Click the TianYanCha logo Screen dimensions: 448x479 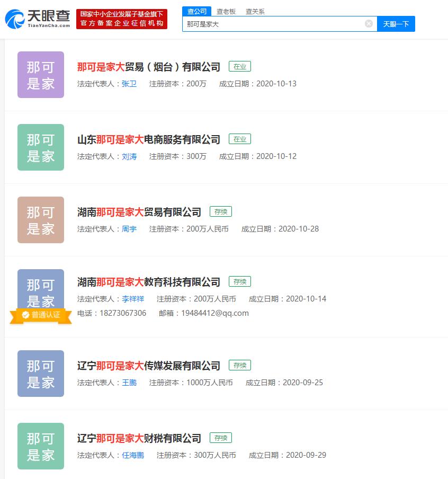[38, 19]
